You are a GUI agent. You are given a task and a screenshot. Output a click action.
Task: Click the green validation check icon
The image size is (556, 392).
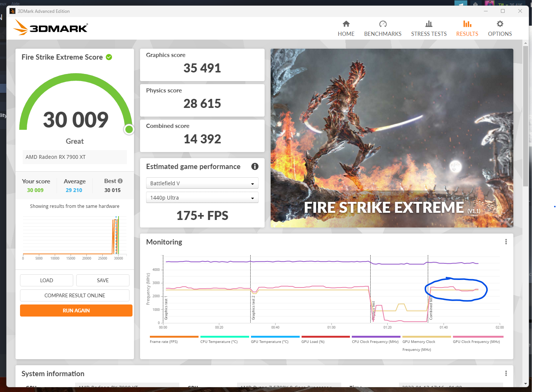point(109,57)
